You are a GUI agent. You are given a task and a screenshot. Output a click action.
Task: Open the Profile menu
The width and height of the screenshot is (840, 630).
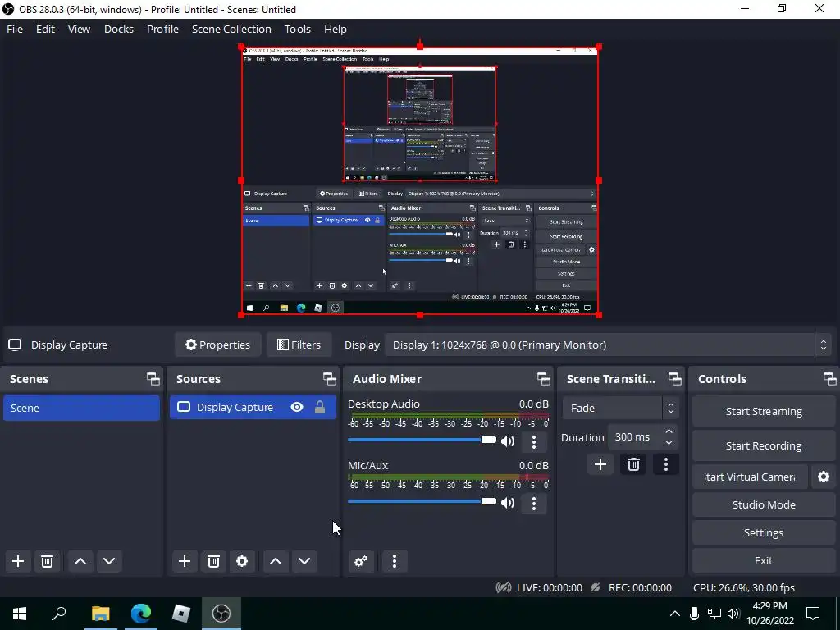[163, 29]
